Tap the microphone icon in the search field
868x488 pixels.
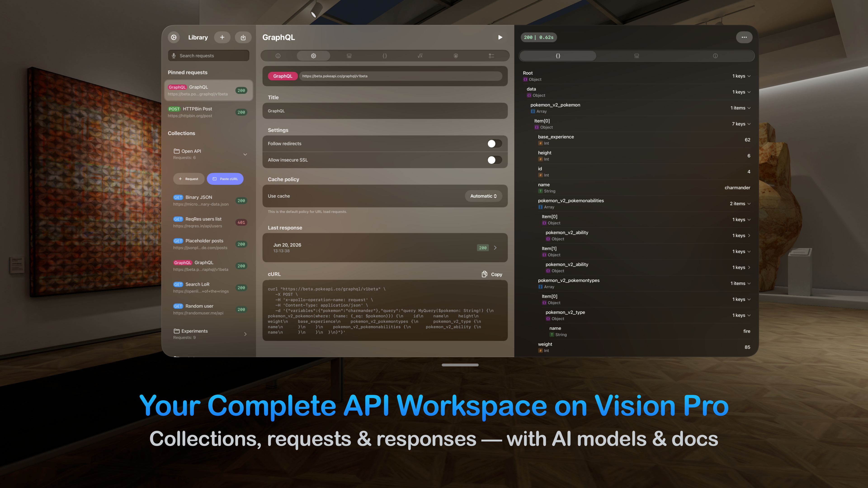click(x=174, y=56)
